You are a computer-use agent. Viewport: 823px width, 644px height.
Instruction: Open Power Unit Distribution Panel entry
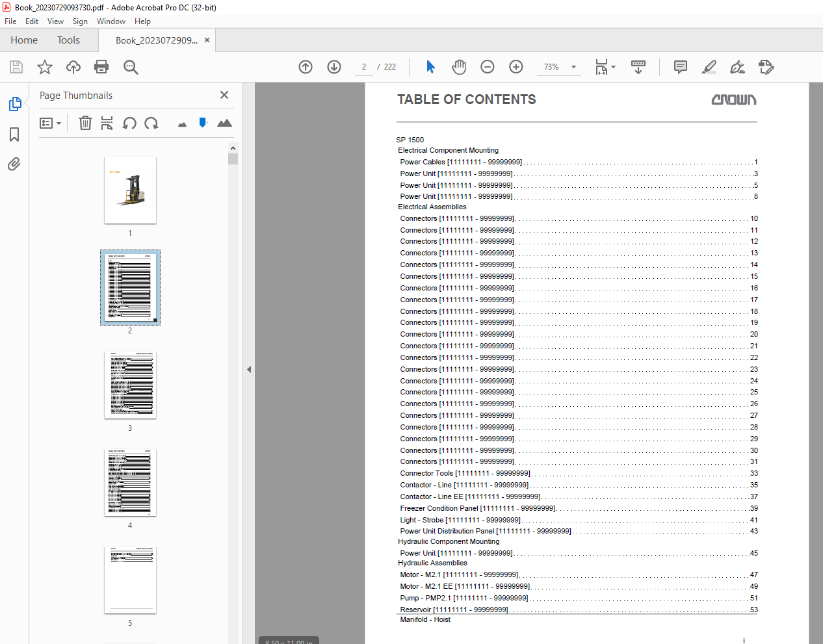tap(578, 531)
